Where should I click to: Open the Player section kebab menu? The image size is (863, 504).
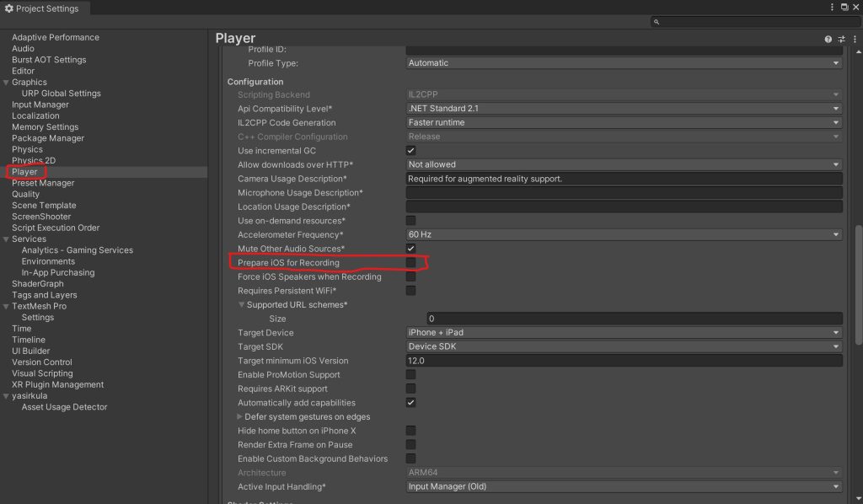pyautogui.click(x=855, y=39)
